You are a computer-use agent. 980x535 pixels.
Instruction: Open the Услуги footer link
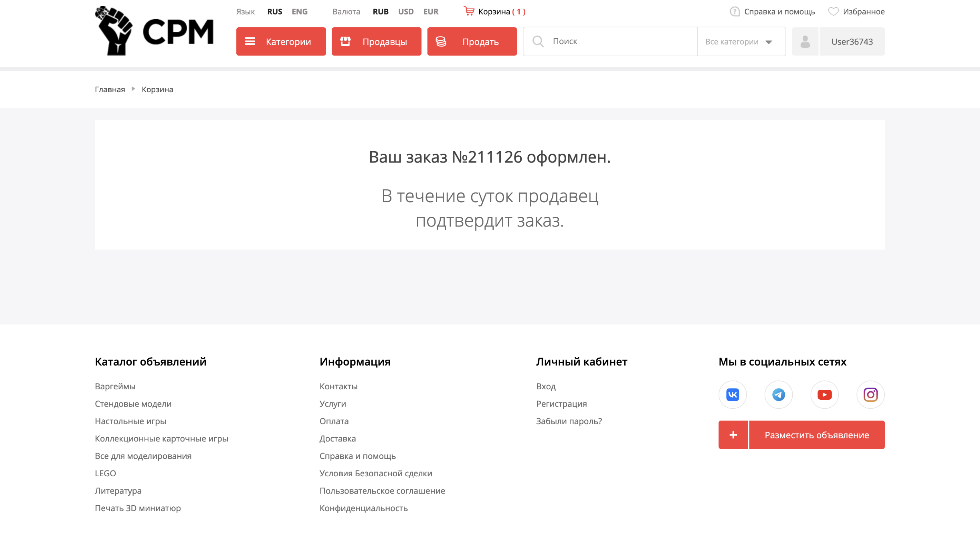(333, 404)
